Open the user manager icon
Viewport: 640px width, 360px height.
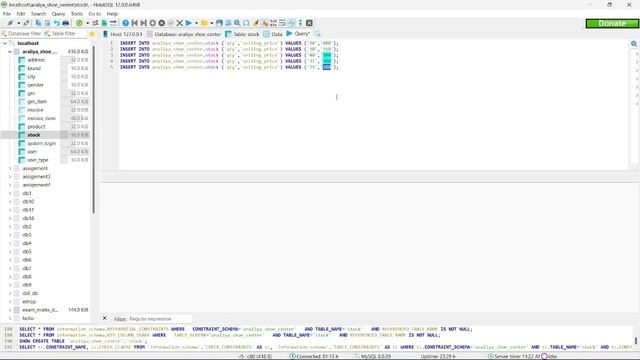[96, 23]
